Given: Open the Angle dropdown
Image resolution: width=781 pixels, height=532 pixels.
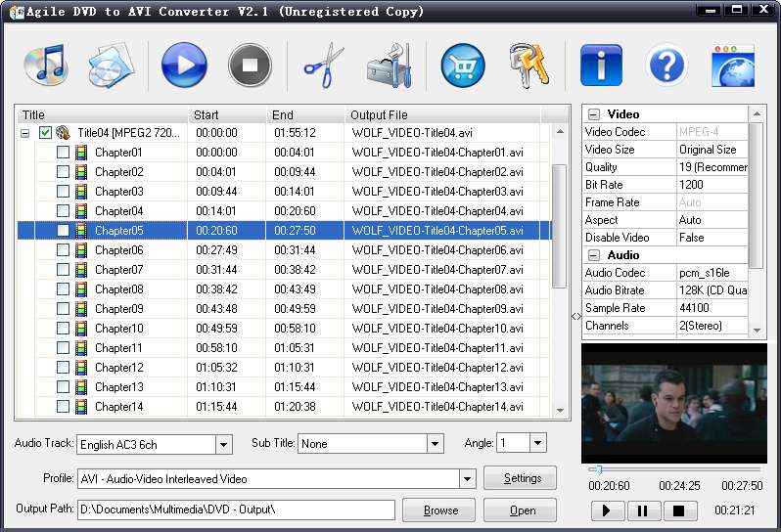Looking at the screenshot, I should tap(537, 442).
